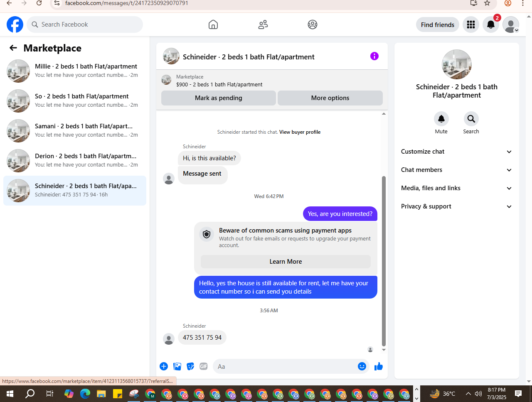Attach a photo in the composer
The image size is (532, 402).
click(x=177, y=366)
